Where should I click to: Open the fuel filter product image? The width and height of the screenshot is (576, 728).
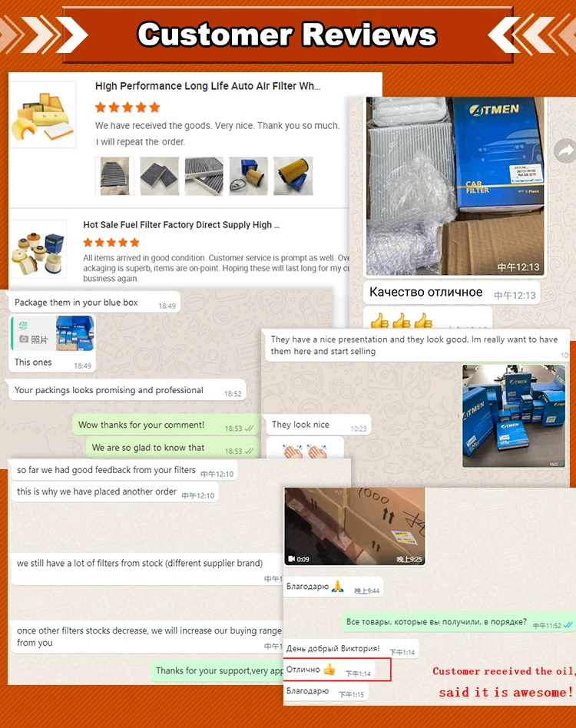[38, 250]
